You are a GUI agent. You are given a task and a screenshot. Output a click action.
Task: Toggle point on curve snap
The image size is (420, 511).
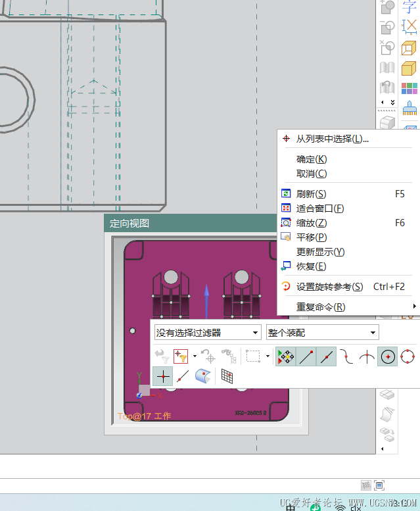coord(183,376)
